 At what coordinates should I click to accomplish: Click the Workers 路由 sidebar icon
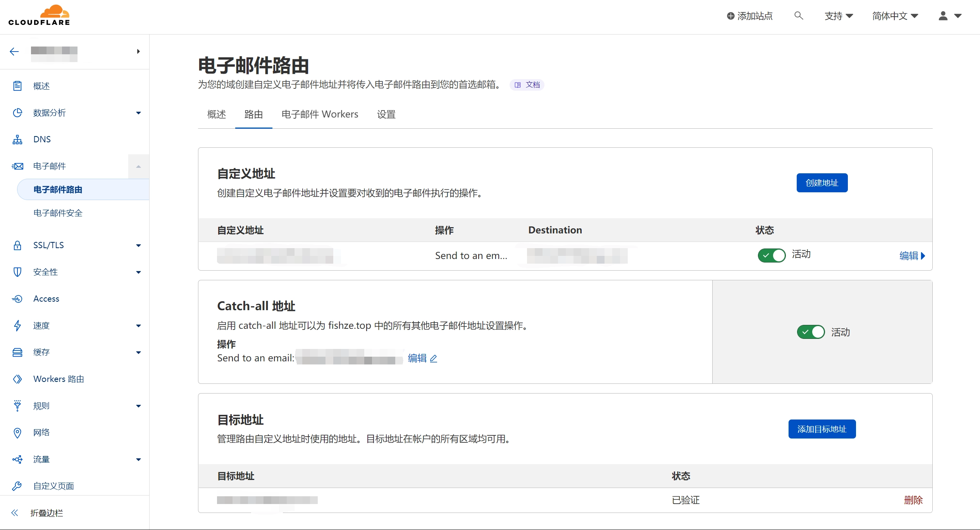pos(17,379)
